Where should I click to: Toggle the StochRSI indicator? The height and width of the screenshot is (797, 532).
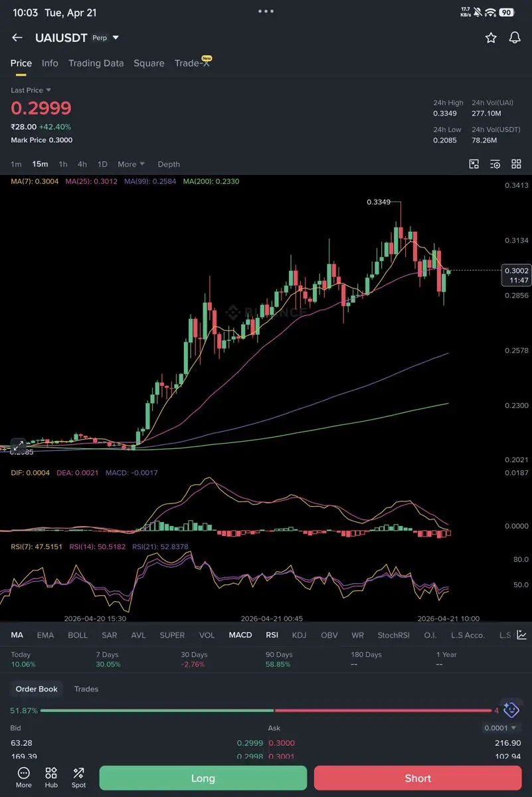tap(395, 635)
